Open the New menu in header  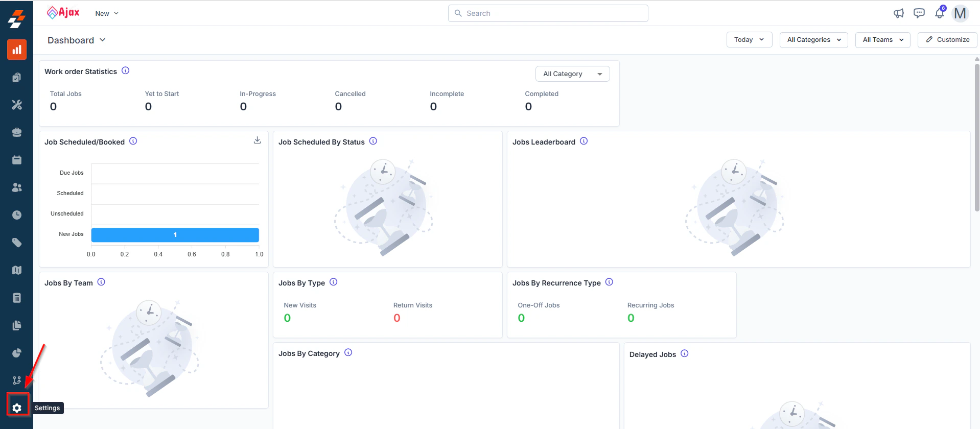(107, 13)
